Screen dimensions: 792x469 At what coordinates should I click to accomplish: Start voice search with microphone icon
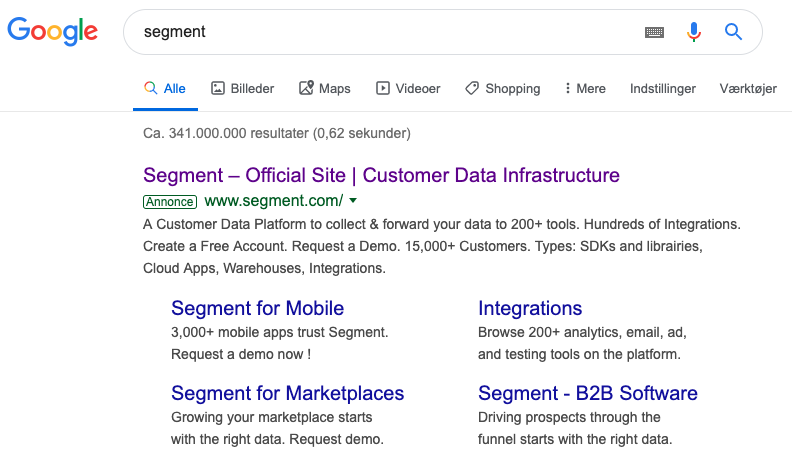[x=694, y=32]
